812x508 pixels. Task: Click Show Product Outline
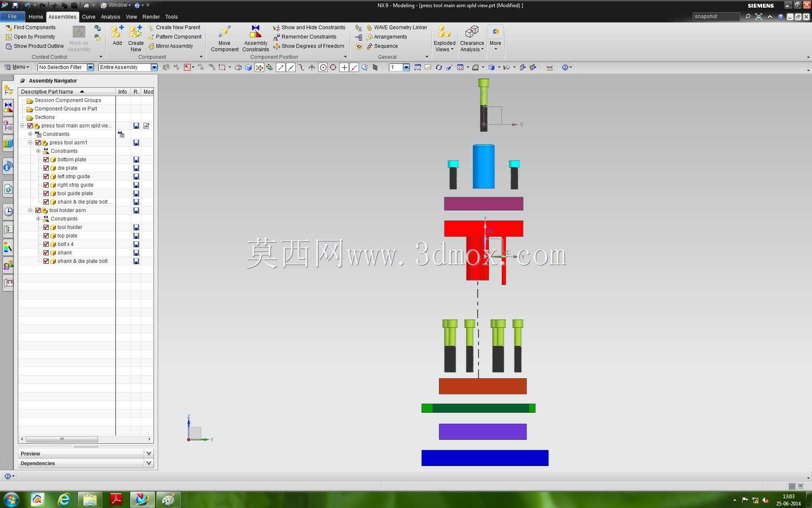pyautogui.click(x=35, y=46)
